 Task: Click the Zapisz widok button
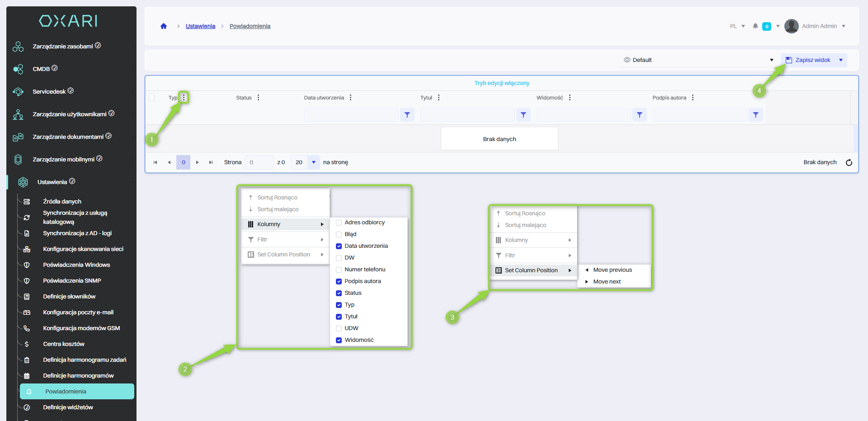pos(809,60)
